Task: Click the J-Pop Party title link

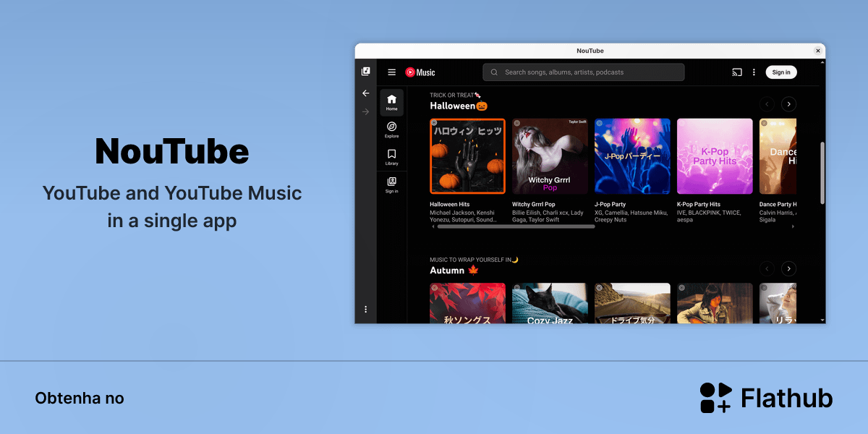Action: 610,205
